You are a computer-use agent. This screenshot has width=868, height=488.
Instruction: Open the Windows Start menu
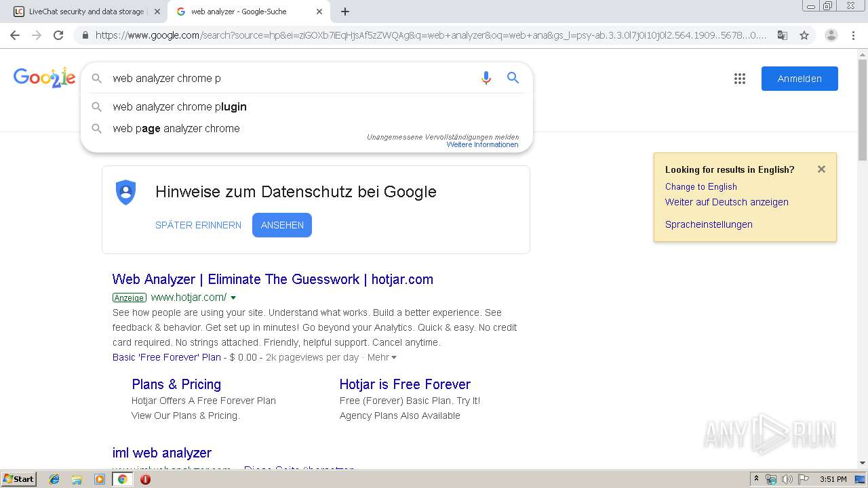pyautogui.click(x=19, y=479)
